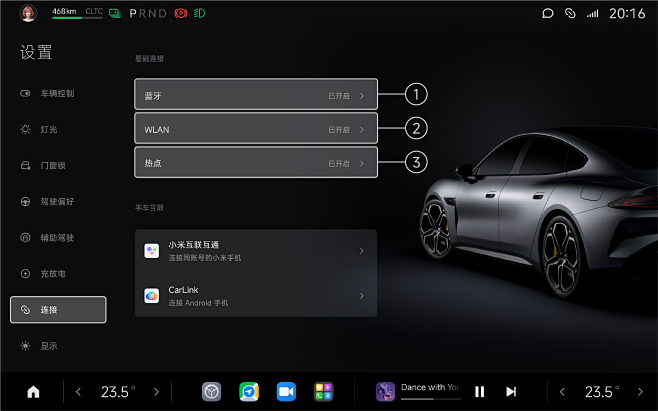
Task: Open 蓝牙 (Bluetooth) settings row
Action: [x=256, y=94]
